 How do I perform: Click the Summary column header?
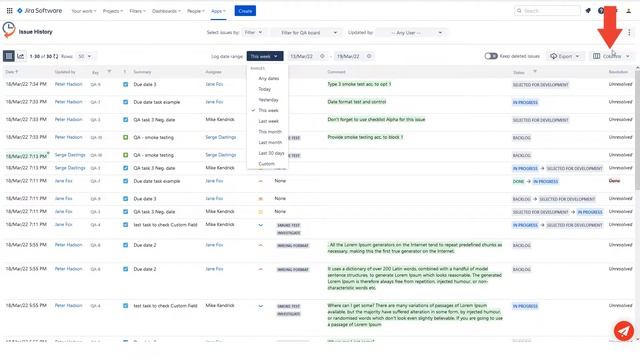pos(142,72)
